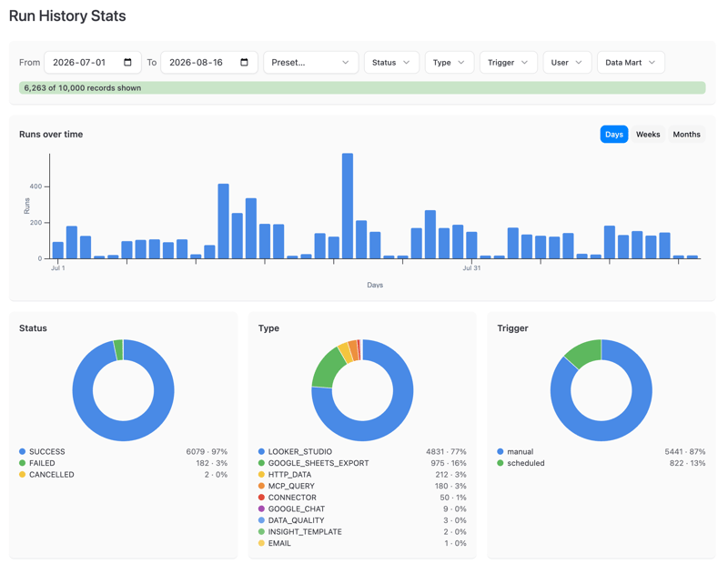Click the 182 · 3% failed value
Viewport: 728px width, 564px height.
211,463
